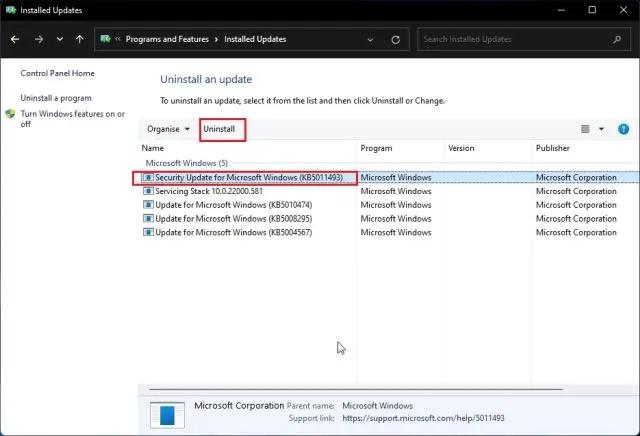Viewport: 640px width, 436px height.
Task: Select Programs and Features in breadcrumb
Action: [x=165, y=40]
